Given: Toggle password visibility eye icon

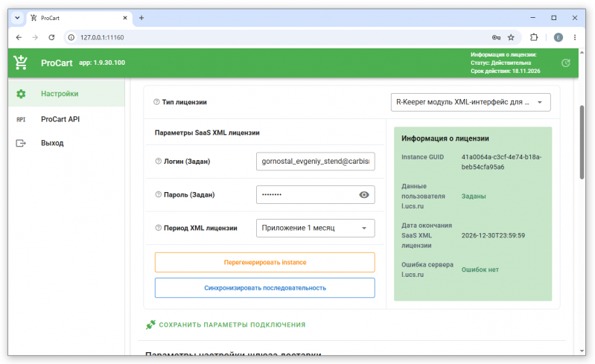Looking at the screenshot, I should coord(364,194).
